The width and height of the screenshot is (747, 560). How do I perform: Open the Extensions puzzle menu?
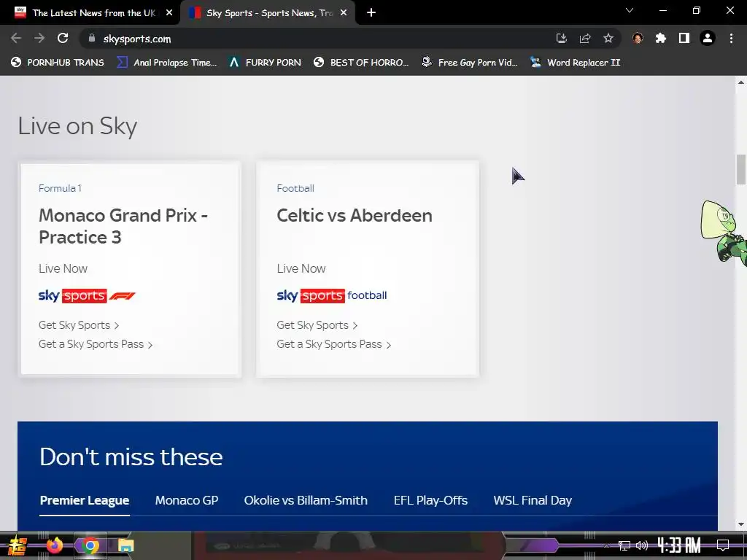tap(661, 39)
